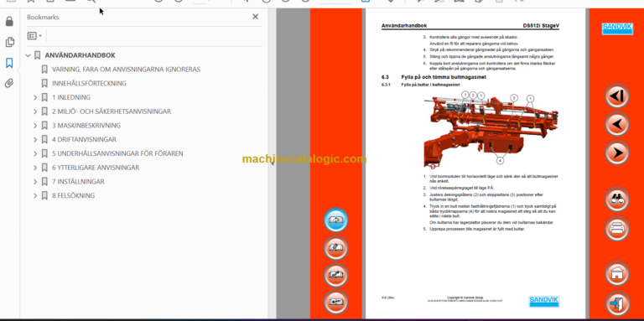Viewport: 644px width, 321px height.
Task: Click the bolt magazine machine illustration
Action: (x=491, y=130)
